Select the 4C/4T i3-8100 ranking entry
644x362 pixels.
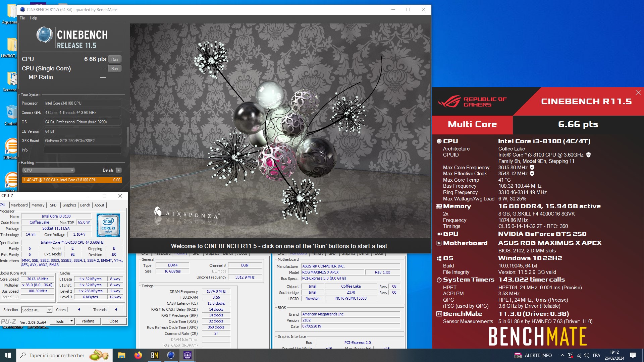click(72, 180)
